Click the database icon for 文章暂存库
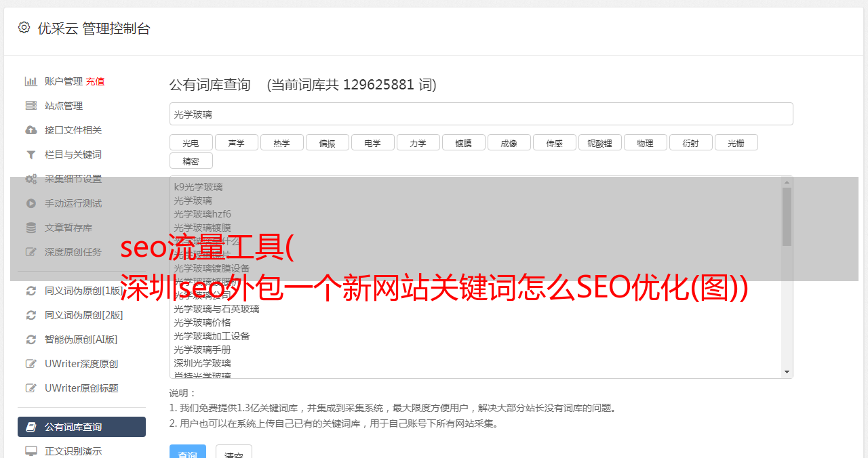The image size is (868, 458). click(31, 228)
